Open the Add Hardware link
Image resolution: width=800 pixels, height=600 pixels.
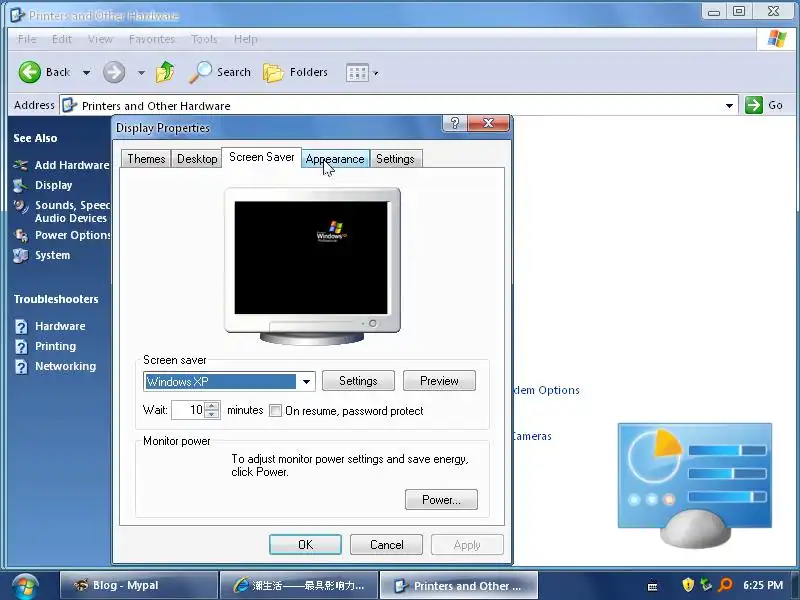click(x=71, y=165)
